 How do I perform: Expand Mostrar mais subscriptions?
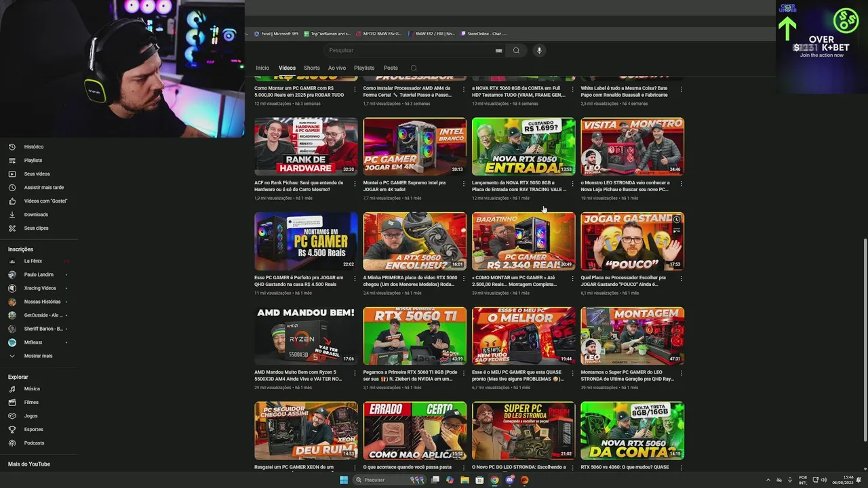tap(38, 356)
